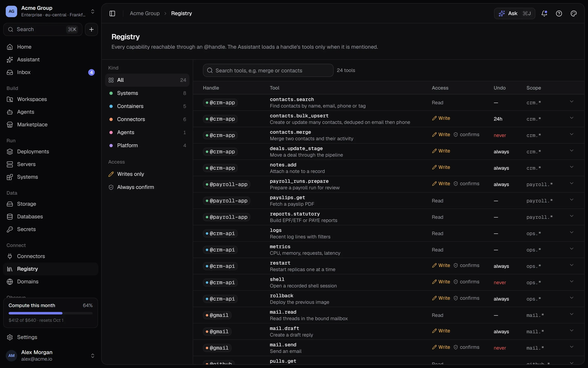
Task: Open the help question mark icon
Action: [559, 13]
